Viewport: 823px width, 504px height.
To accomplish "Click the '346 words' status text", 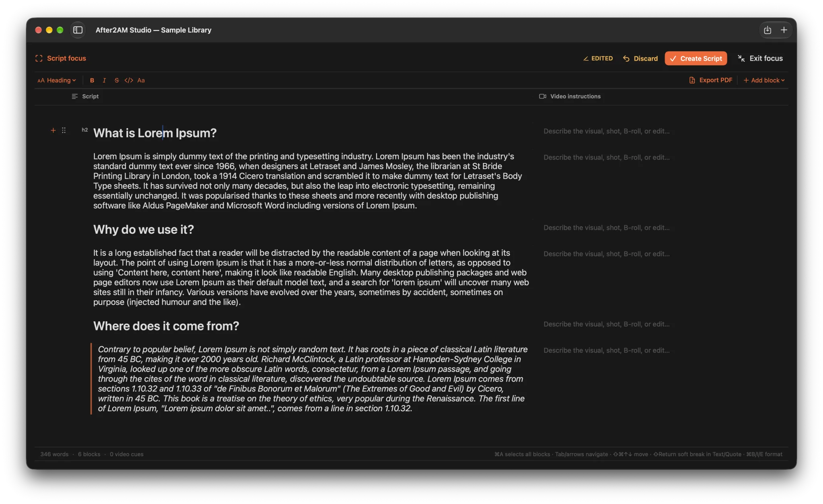I will [x=54, y=454].
